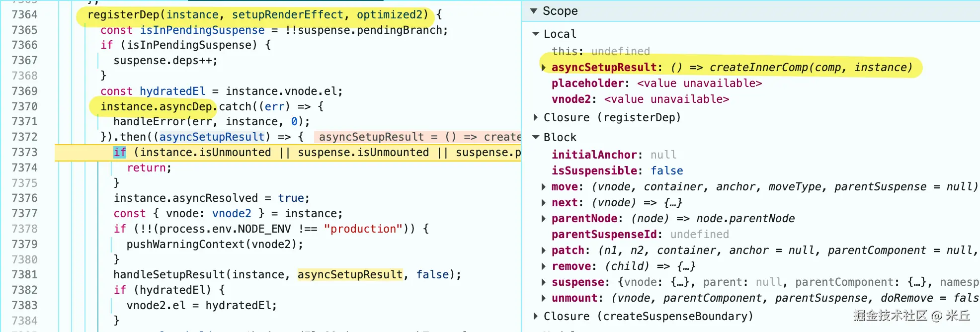980x332 pixels.
Task: Click instance.asyncResolved assignment
Action: click(x=212, y=198)
